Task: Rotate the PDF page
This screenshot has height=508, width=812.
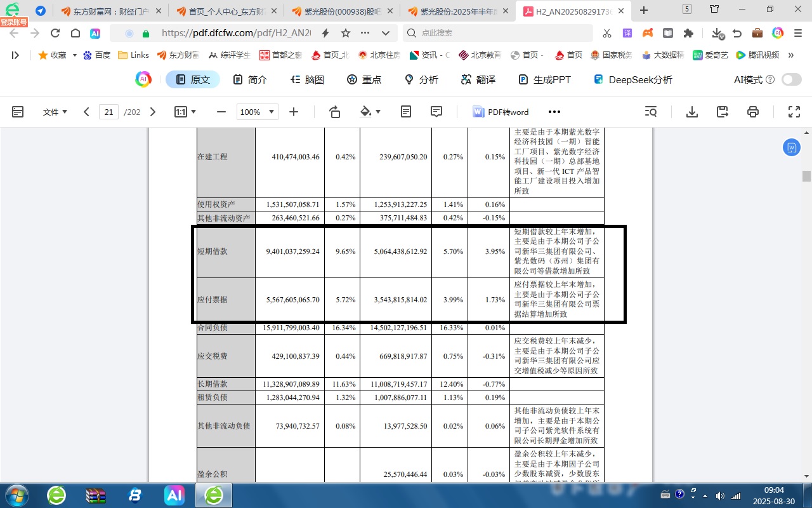Action: [x=335, y=112]
